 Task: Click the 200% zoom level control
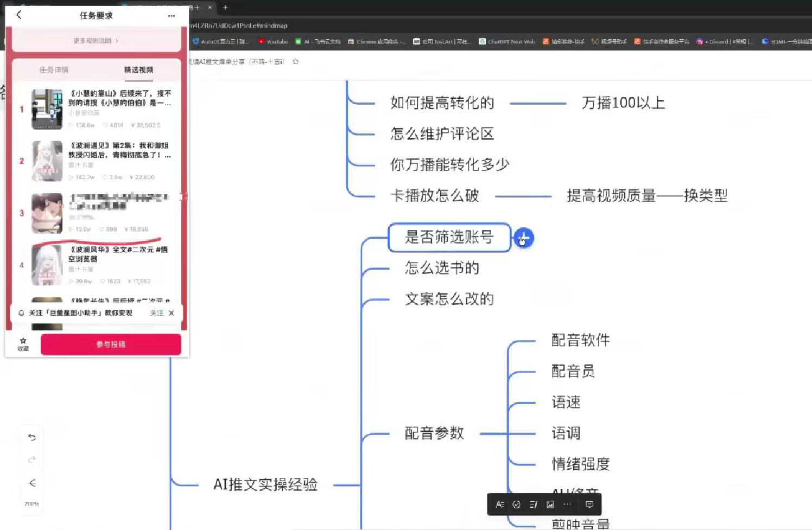(x=32, y=503)
